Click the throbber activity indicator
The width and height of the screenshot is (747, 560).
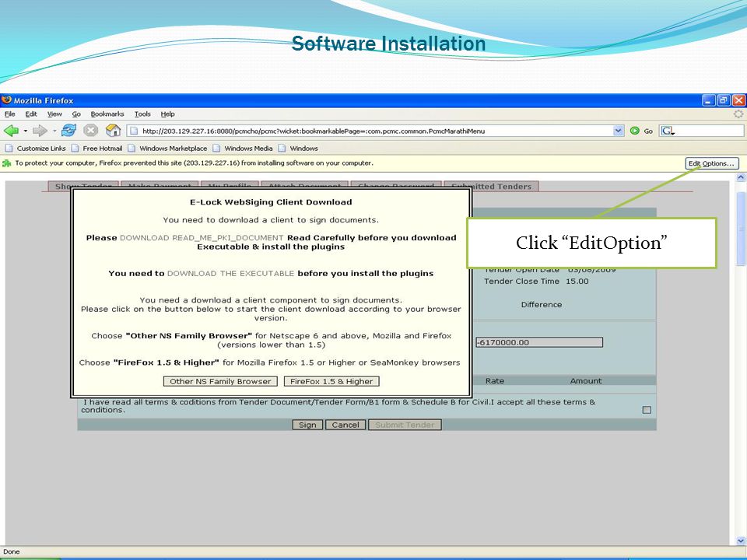738,114
